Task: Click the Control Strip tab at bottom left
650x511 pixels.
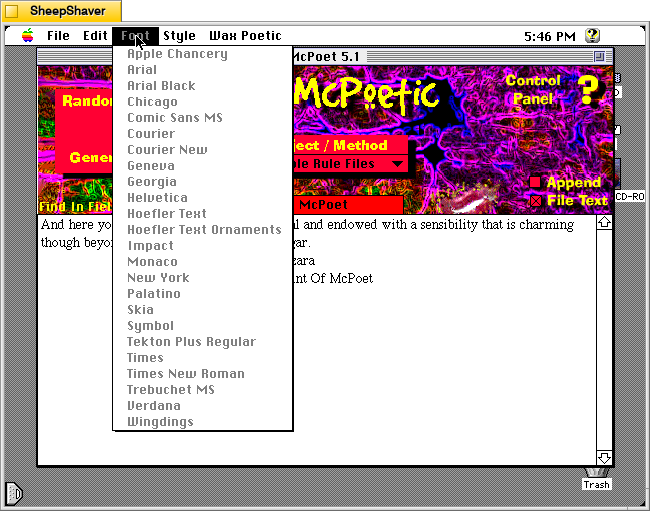Action: (x=14, y=493)
